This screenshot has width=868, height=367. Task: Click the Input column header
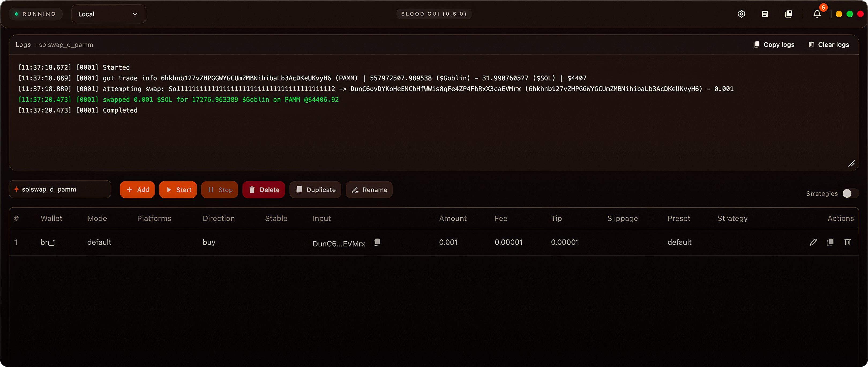[321, 218]
